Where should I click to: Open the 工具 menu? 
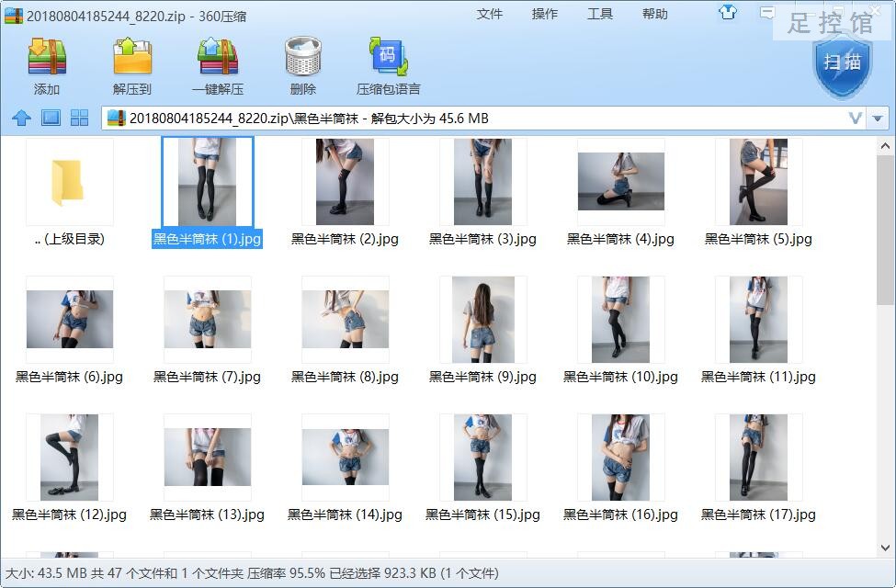point(600,14)
